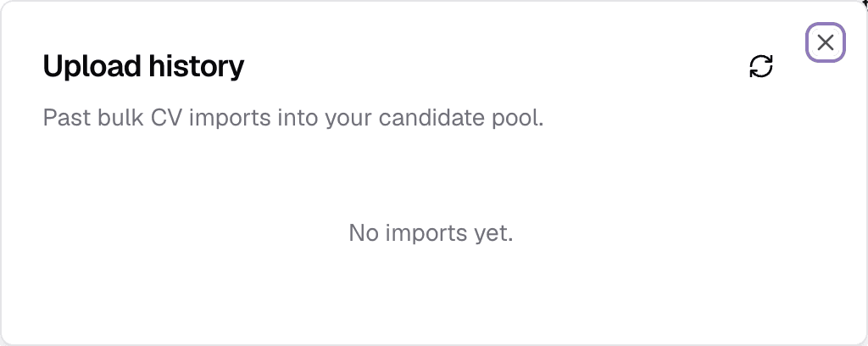Reload past bulk CV imports
Screen dimensions: 868x346
click(761, 66)
